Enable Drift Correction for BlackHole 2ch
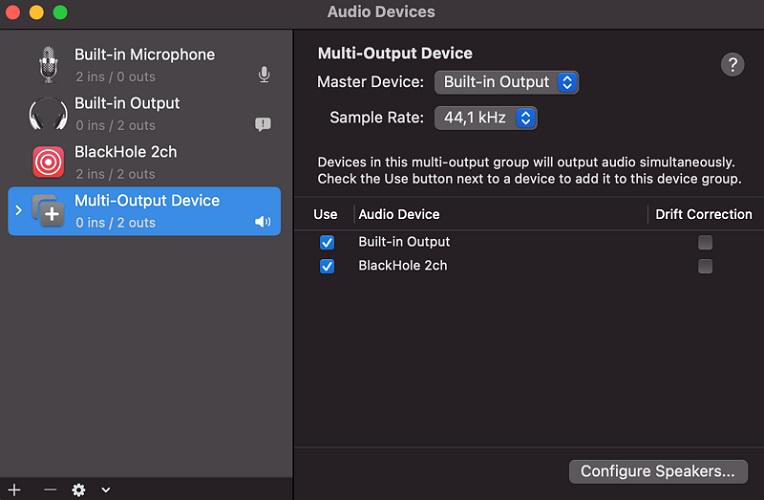The width and height of the screenshot is (764, 500). 705,266
